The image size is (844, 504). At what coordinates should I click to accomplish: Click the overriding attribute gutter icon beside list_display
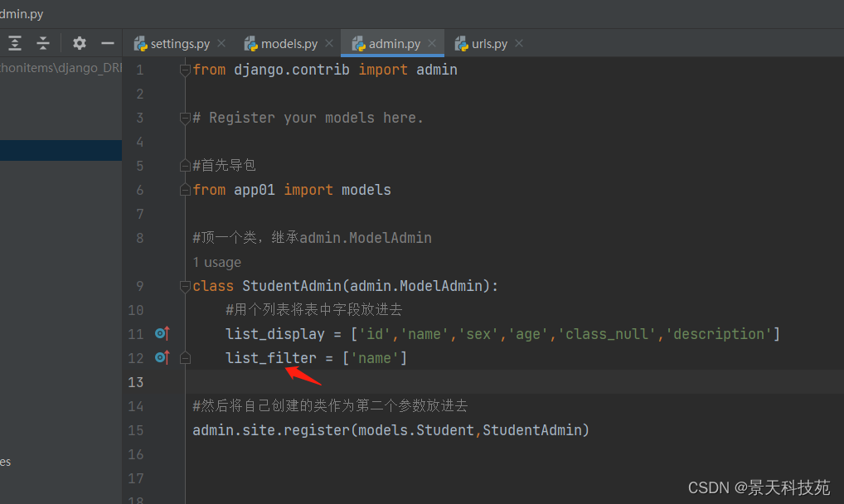point(161,333)
